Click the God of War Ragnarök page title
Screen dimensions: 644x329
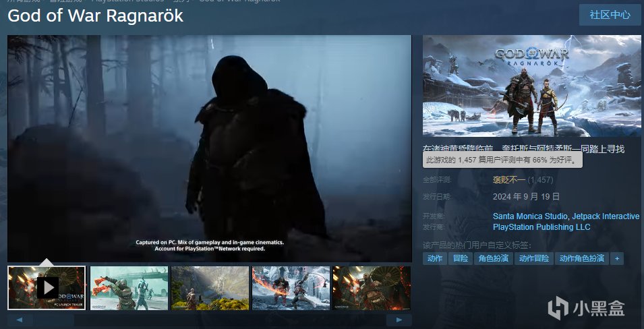coord(95,16)
